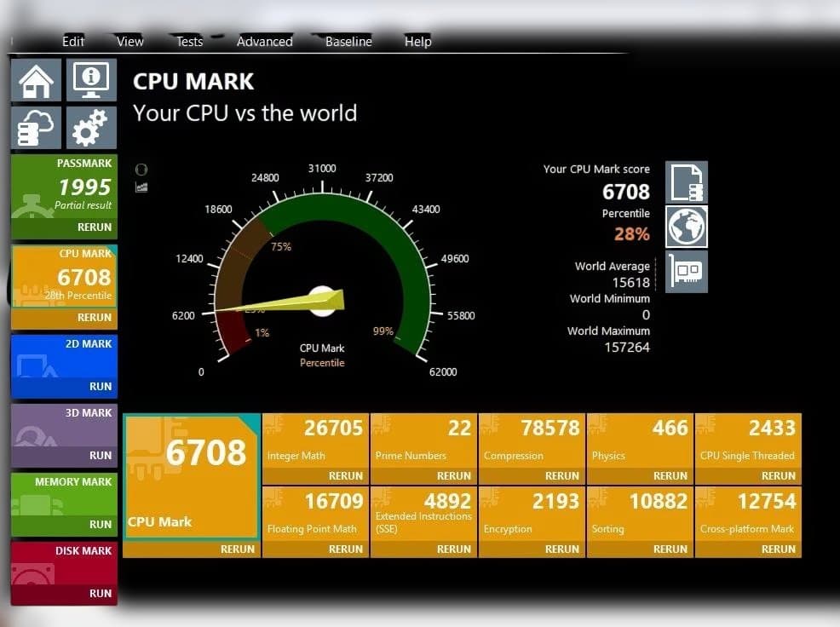Select the dial gauge view icon

pyautogui.click(x=141, y=168)
